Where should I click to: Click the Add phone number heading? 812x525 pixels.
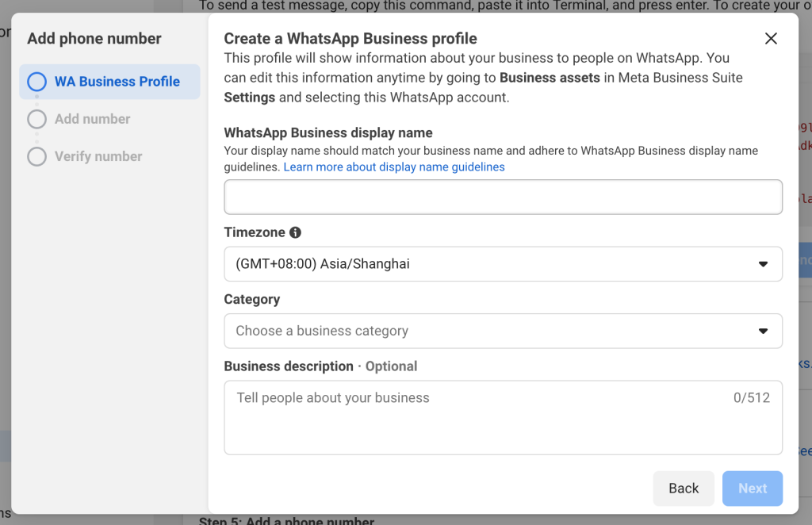point(94,39)
